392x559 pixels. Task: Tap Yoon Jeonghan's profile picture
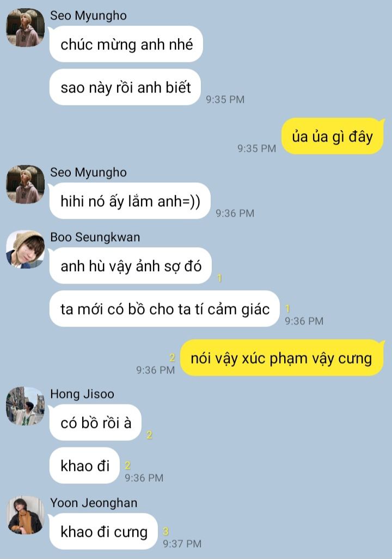point(26,515)
